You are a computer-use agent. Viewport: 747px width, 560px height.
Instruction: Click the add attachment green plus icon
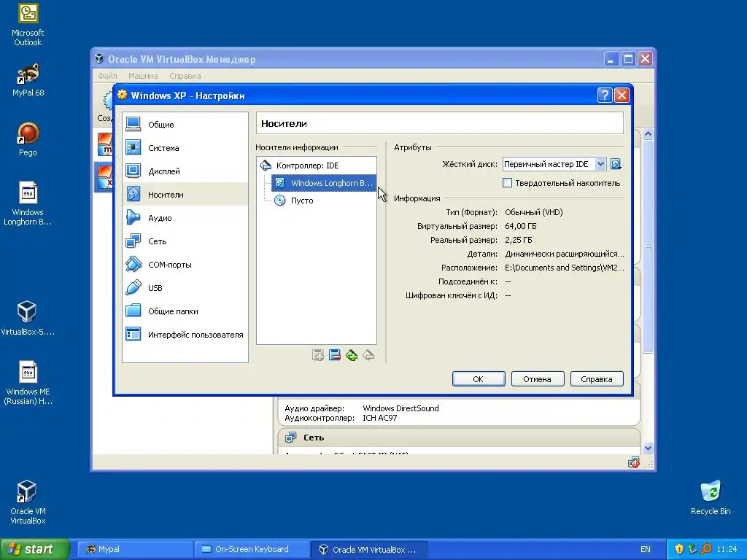click(352, 355)
